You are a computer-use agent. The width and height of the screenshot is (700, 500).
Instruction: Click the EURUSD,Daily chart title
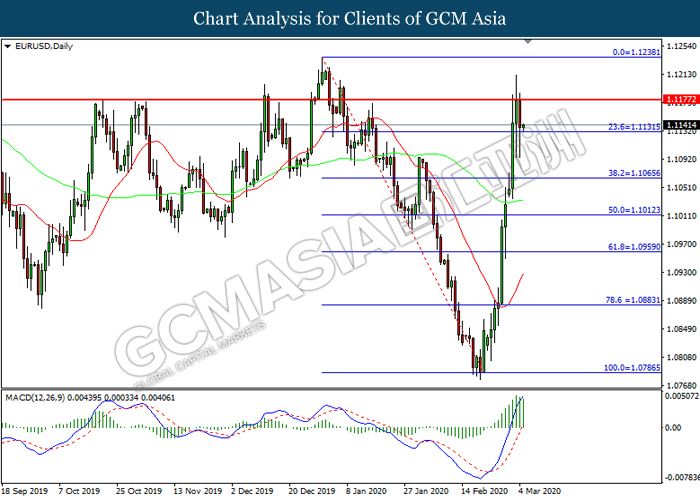pos(44,46)
